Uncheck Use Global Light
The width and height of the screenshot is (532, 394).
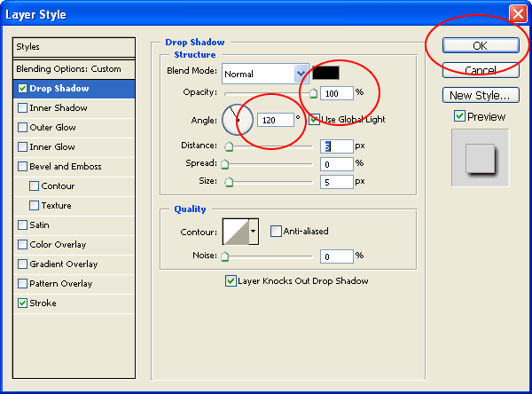pos(315,119)
